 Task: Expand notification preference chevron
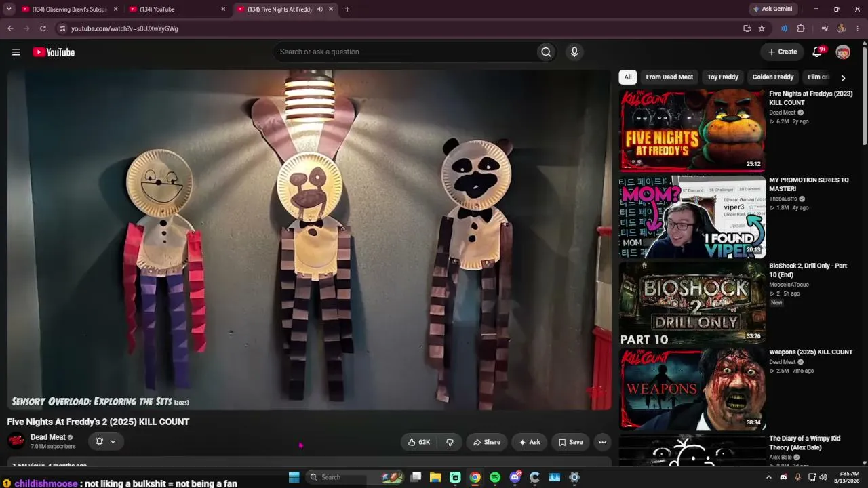click(x=113, y=441)
